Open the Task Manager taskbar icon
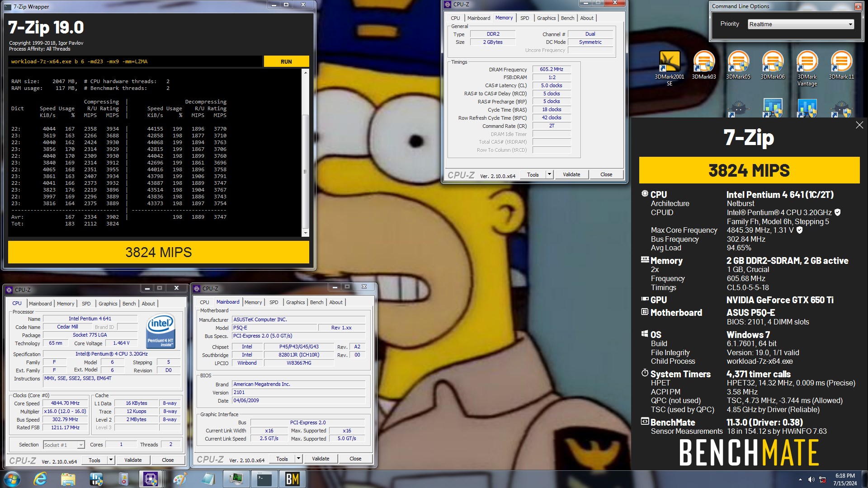 tap(236, 479)
